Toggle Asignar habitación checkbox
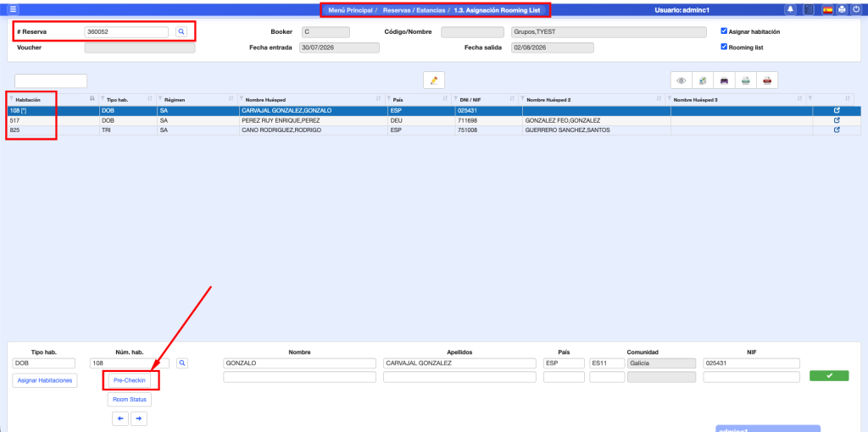This screenshot has width=868, height=432. click(724, 31)
